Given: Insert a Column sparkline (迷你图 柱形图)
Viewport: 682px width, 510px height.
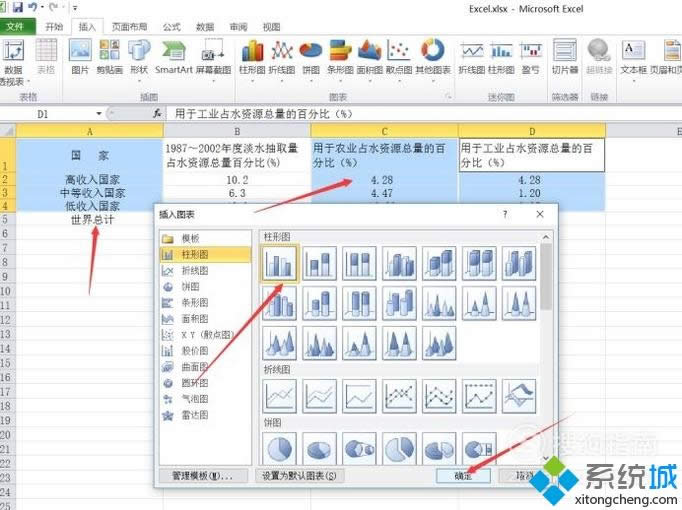Looking at the screenshot, I should pos(501,57).
